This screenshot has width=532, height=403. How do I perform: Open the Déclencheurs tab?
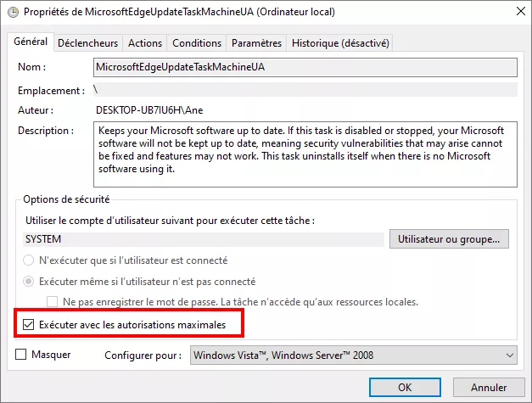click(89, 43)
